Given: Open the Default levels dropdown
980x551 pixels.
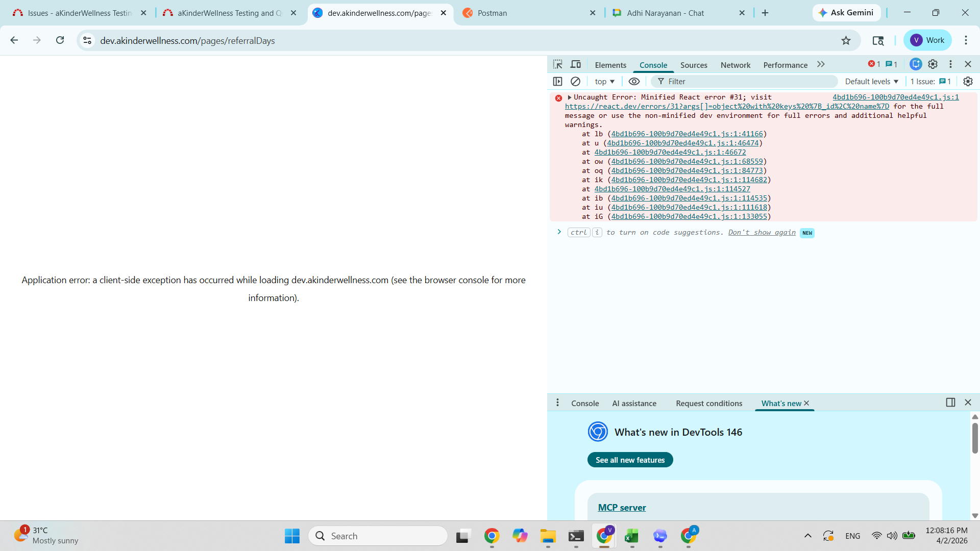Looking at the screenshot, I should click(871, 82).
